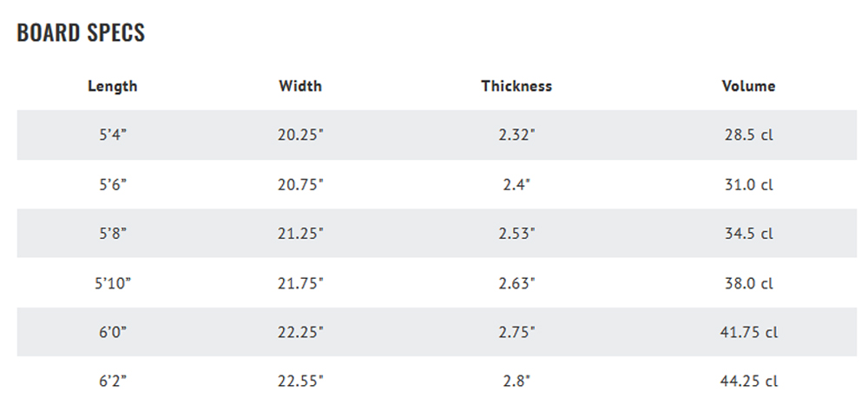Screen dimensions: 868x418
Task: Select the 5'8" length cell
Action: [x=113, y=234]
